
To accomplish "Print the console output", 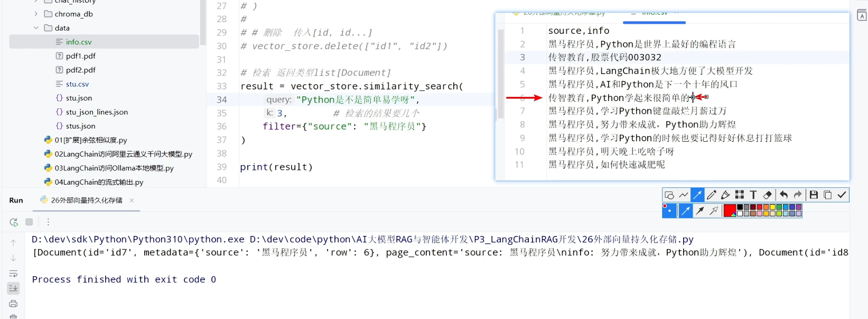I will pyautogui.click(x=13, y=304).
